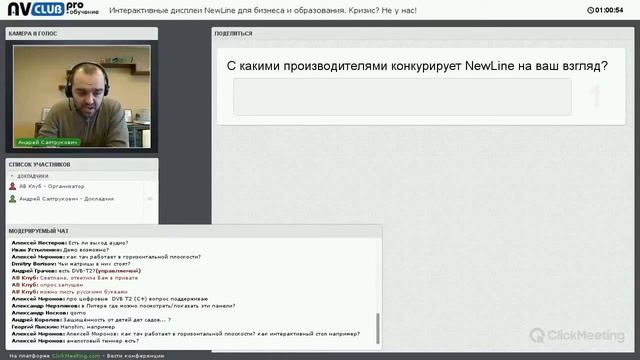Click АВ Клуб message 'можно писать русскими буквами'
This screenshot has width=640, height=360.
[x=70, y=291]
